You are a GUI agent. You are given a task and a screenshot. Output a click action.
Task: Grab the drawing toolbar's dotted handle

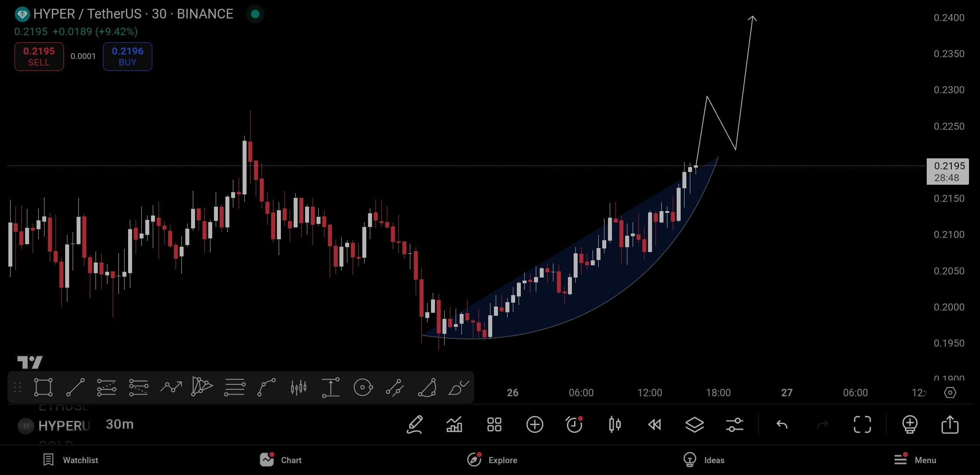click(x=18, y=387)
